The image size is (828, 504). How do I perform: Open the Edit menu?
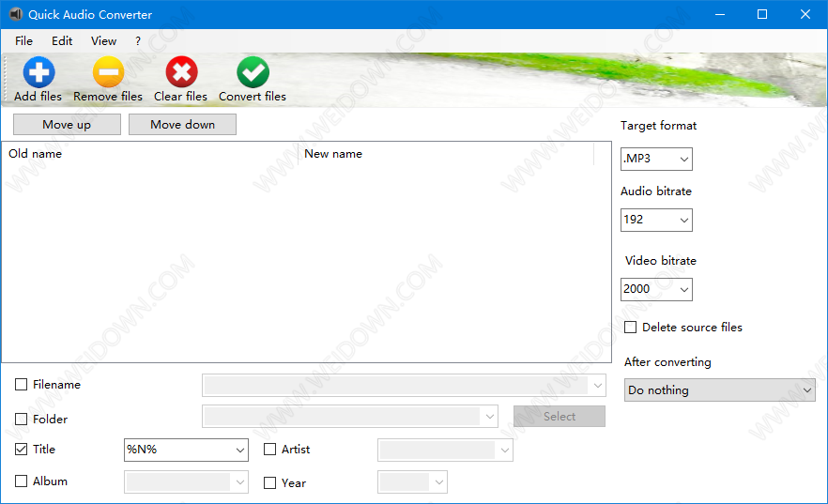pyautogui.click(x=62, y=41)
